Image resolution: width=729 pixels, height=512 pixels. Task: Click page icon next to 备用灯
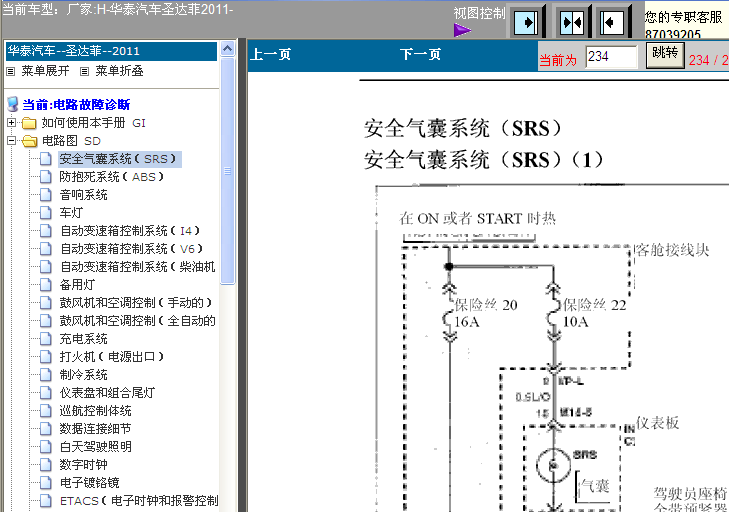coord(46,285)
